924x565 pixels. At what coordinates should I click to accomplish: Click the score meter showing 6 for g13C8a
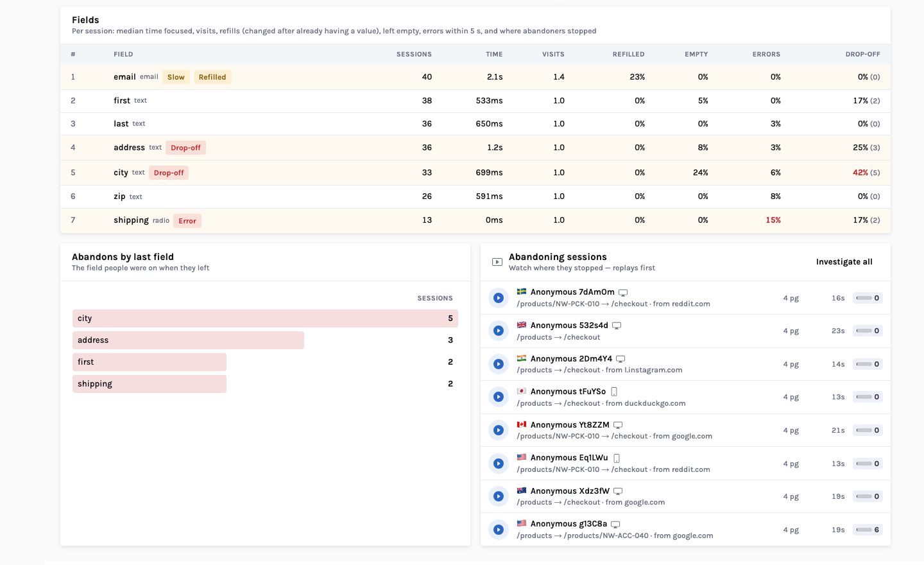pyautogui.click(x=868, y=530)
